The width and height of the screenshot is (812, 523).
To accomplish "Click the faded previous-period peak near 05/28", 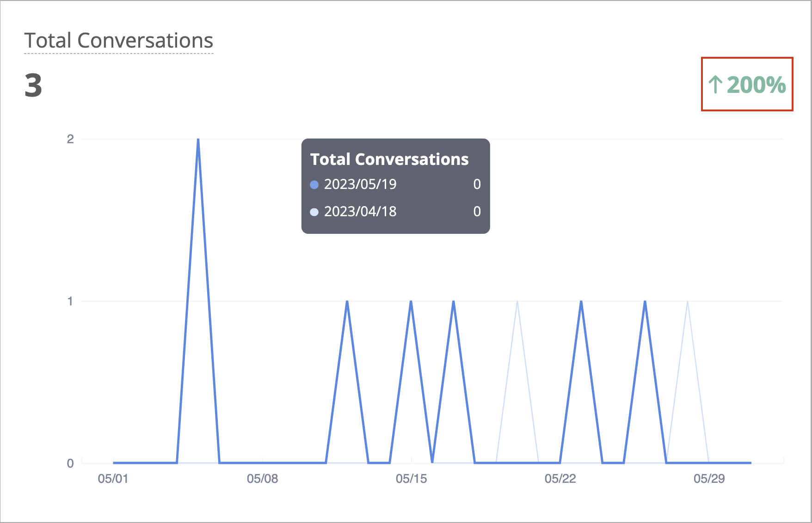I will pos(688,302).
